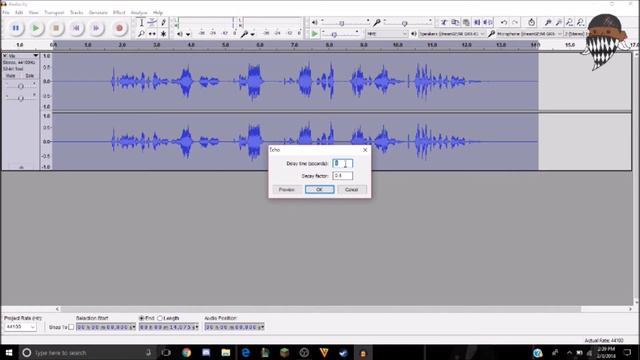Click the Fit Project zoom icon
The image size is (640, 360).
pos(580,22)
